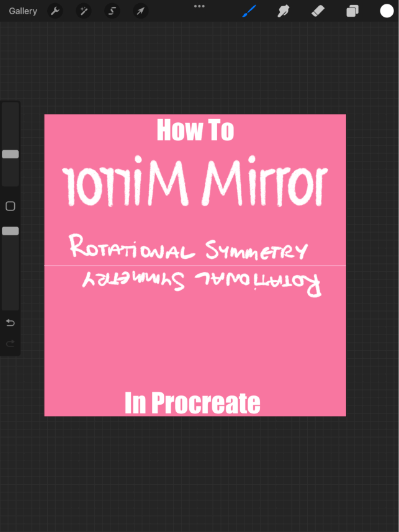Adjust the brush opacity slider handle
The width and height of the screenshot is (399, 532).
(11, 231)
